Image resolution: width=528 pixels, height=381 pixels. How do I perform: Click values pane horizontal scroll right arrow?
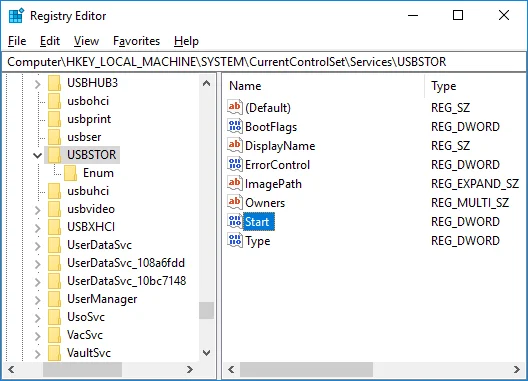click(x=517, y=369)
